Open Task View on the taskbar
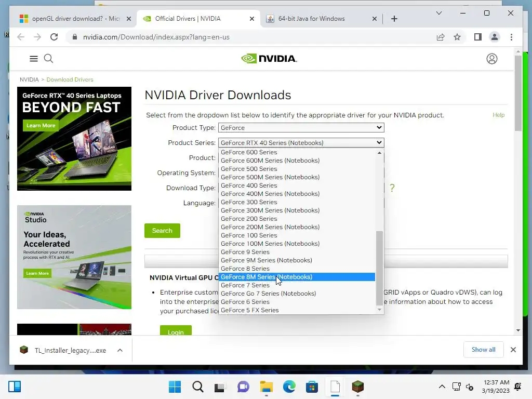 coord(220,387)
